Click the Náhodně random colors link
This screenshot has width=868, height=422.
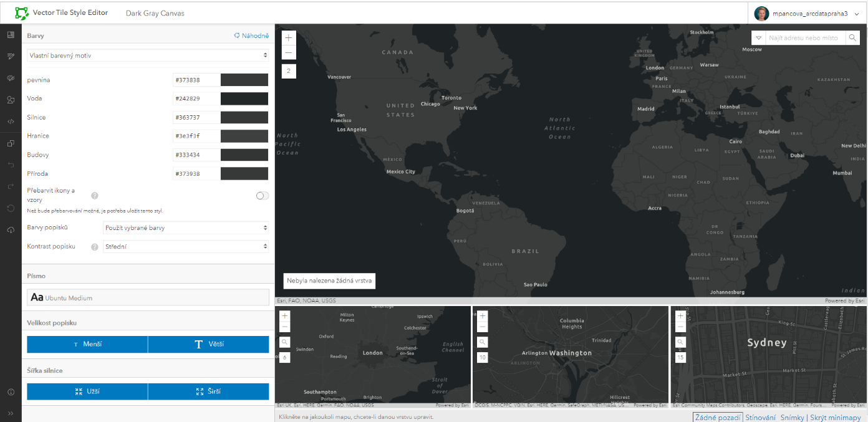click(251, 36)
